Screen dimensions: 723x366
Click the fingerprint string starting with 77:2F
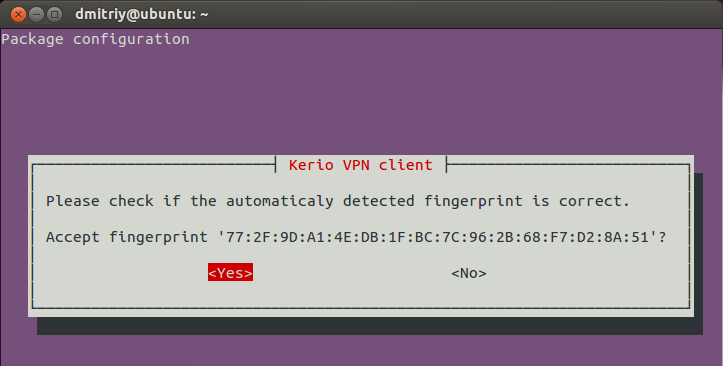click(437, 237)
